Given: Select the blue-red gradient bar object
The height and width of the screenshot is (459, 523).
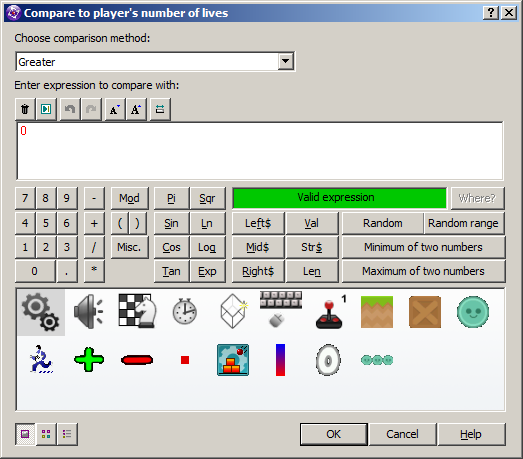Looking at the screenshot, I should click(x=281, y=360).
